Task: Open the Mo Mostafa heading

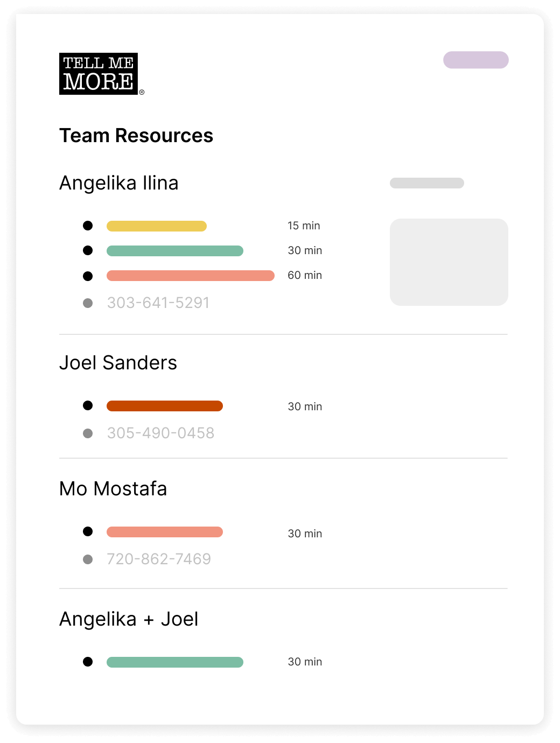Action: 113,489
